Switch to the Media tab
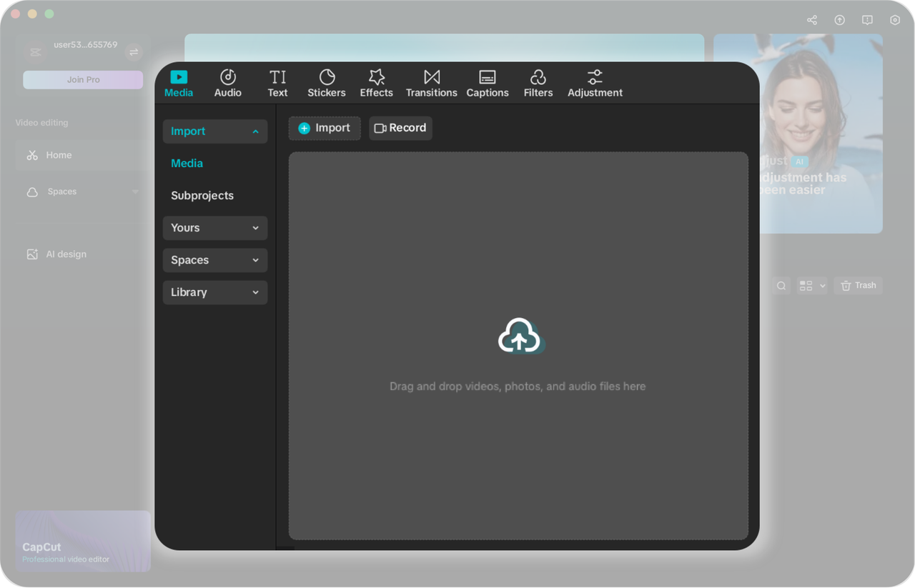Screen dimensions: 915x588 [x=178, y=82]
